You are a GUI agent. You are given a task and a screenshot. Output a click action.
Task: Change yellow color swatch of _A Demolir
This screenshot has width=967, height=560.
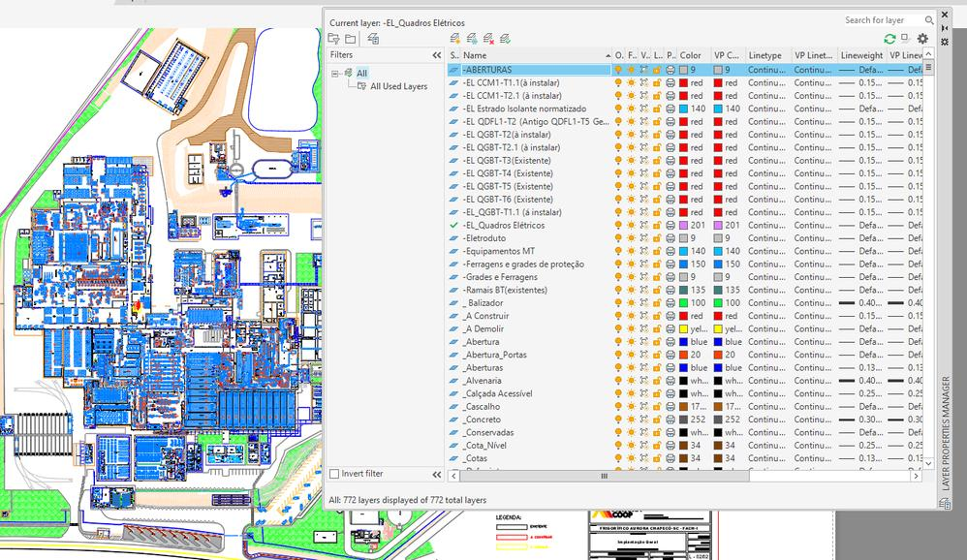click(x=684, y=328)
